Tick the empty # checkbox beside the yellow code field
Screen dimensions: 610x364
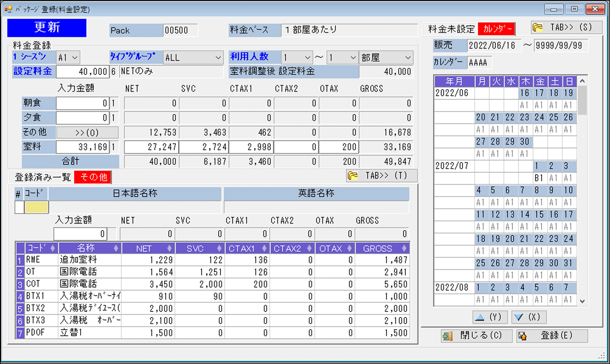coord(19,207)
